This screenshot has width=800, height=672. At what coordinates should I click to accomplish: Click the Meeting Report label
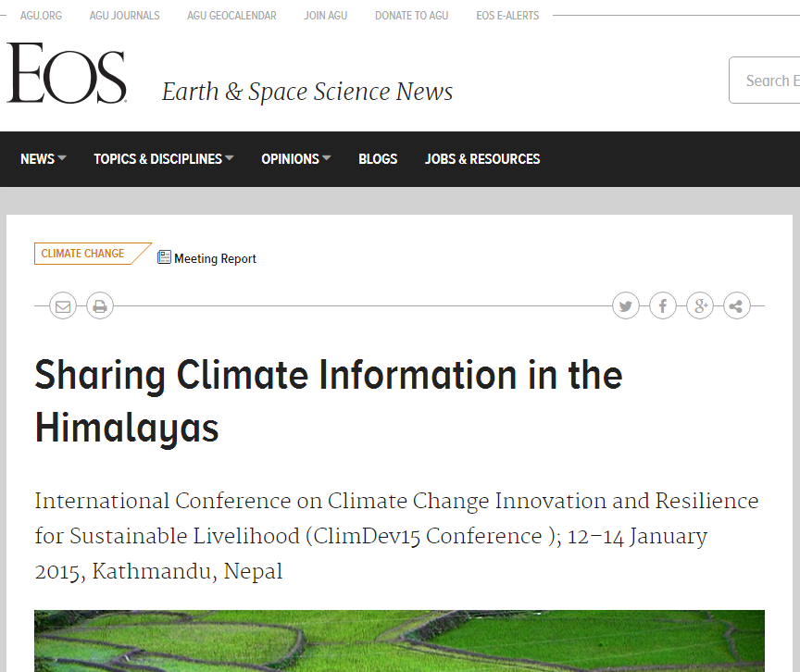click(x=216, y=258)
